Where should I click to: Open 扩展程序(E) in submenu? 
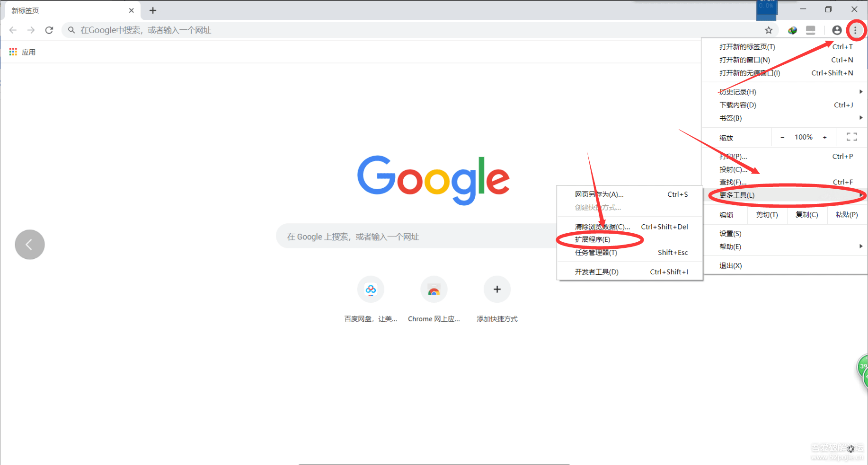pyautogui.click(x=629, y=239)
